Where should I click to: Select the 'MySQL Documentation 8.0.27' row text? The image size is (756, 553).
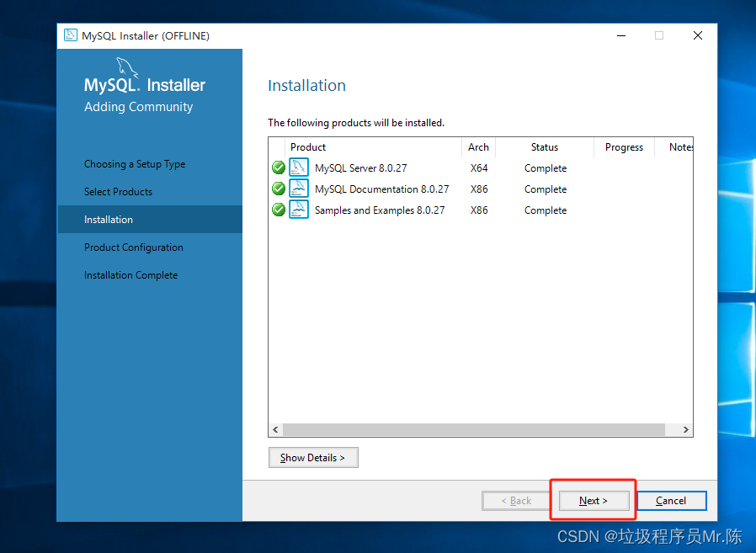(x=382, y=189)
